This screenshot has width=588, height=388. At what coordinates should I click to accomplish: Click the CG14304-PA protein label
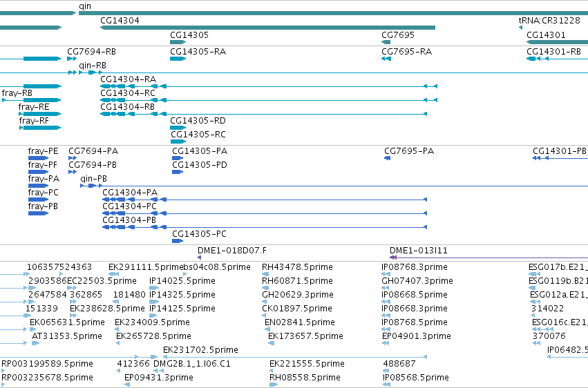[130, 193]
